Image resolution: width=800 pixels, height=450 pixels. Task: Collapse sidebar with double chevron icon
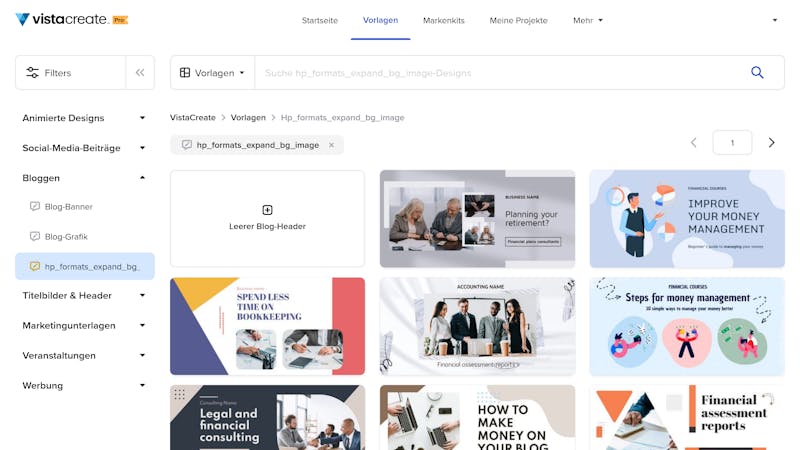[x=140, y=72]
